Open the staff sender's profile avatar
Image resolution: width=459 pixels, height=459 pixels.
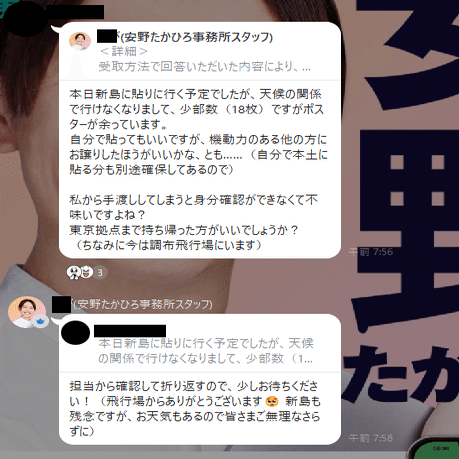27,312
